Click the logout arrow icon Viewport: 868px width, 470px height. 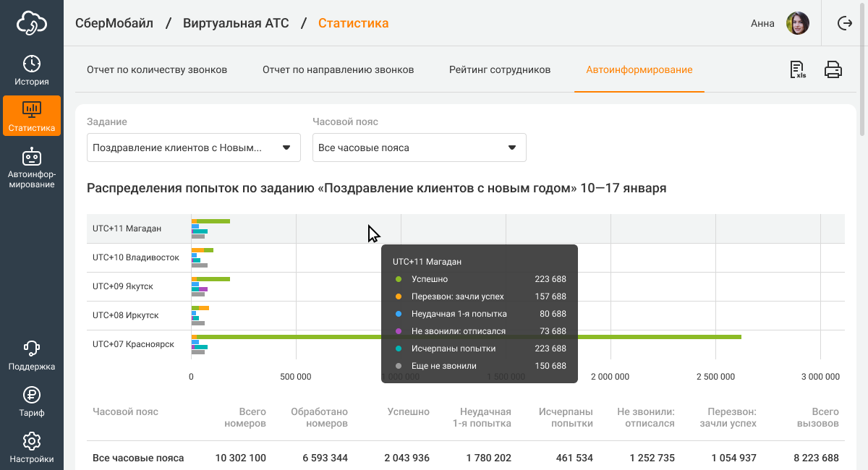[844, 23]
